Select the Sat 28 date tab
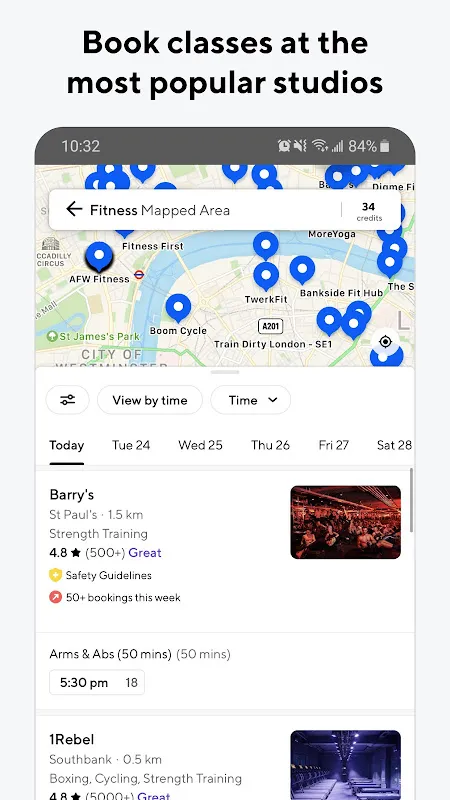This screenshot has height=800, width=450. [394, 445]
